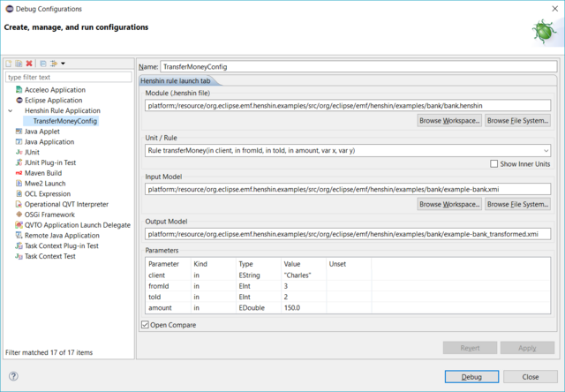
Task: Click the New launch configuration icon
Action: coord(9,64)
